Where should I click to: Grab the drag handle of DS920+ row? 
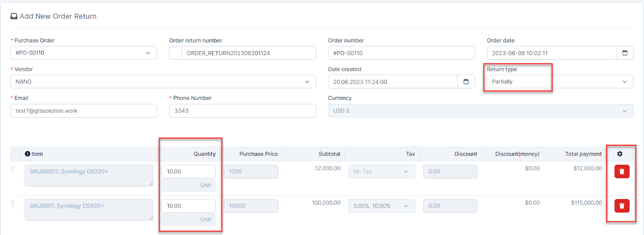[x=13, y=204]
